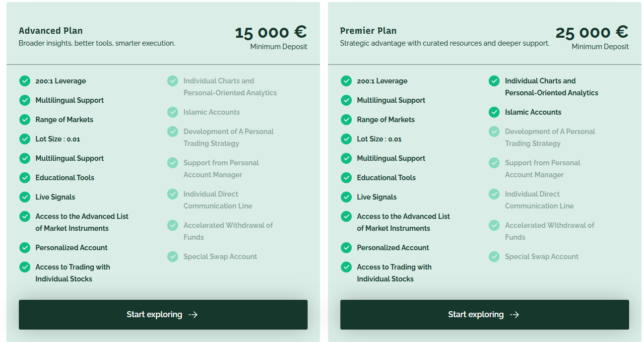
Task: Click the Islamic Accounts checkmark in Premier Plan
Action: click(x=494, y=112)
